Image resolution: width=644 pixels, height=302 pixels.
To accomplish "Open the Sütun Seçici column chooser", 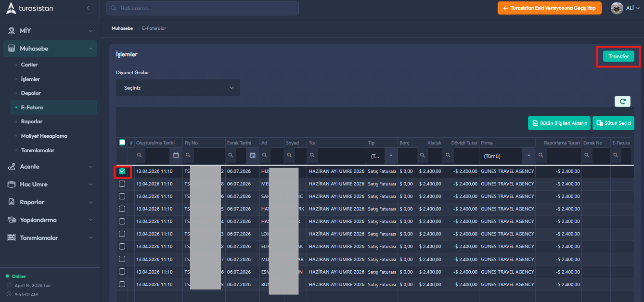I will (x=613, y=123).
